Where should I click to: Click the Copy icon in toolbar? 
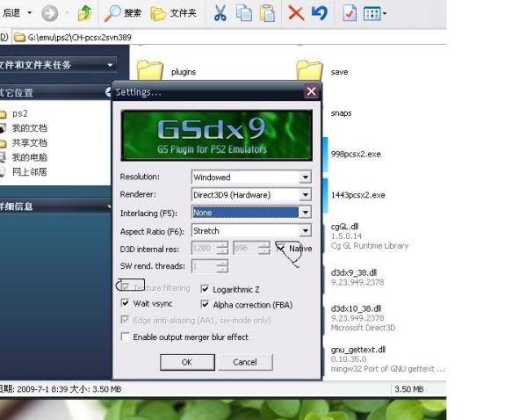pyautogui.click(x=243, y=13)
